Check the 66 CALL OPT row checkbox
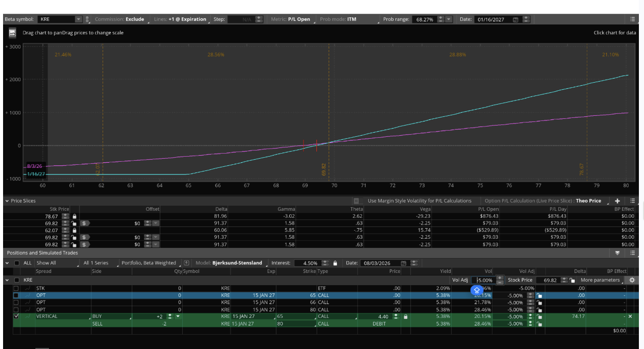Screen dimensions: 644x349 [16, 303]
